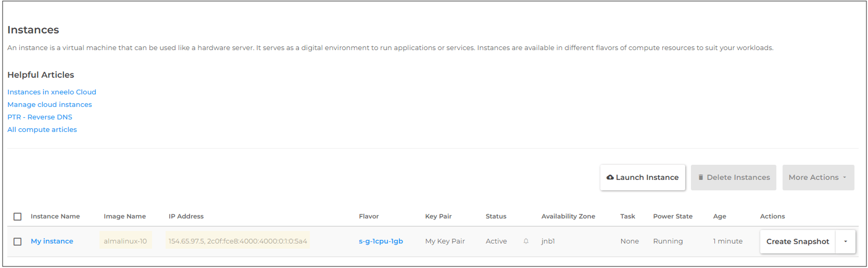
Task: Visit the PTR - Reverse DNS article
Action: (40, 117)
